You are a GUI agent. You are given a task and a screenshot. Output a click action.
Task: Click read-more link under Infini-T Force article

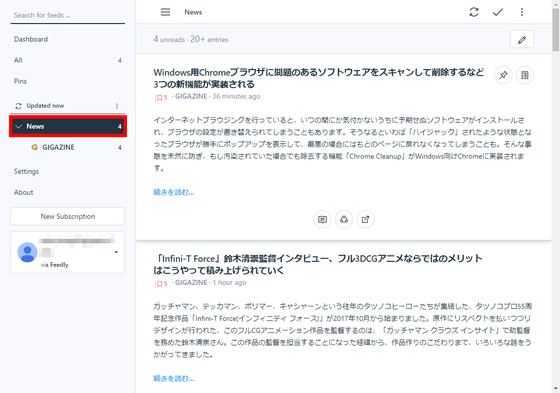[174, 378]
